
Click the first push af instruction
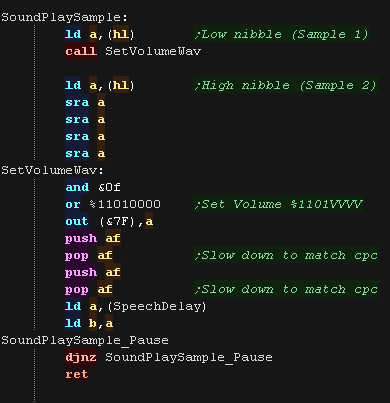(93, 238)
